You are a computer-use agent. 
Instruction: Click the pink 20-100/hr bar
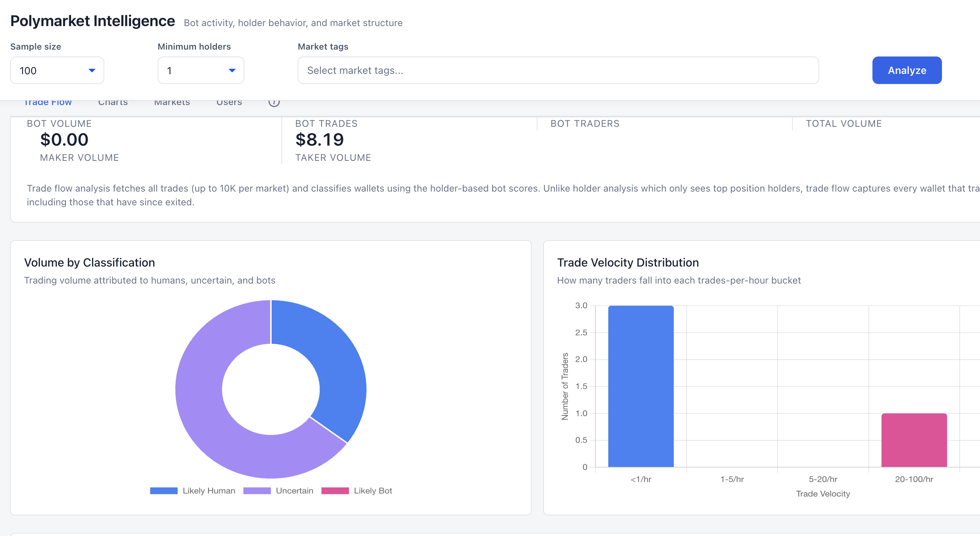coord(914,440)
